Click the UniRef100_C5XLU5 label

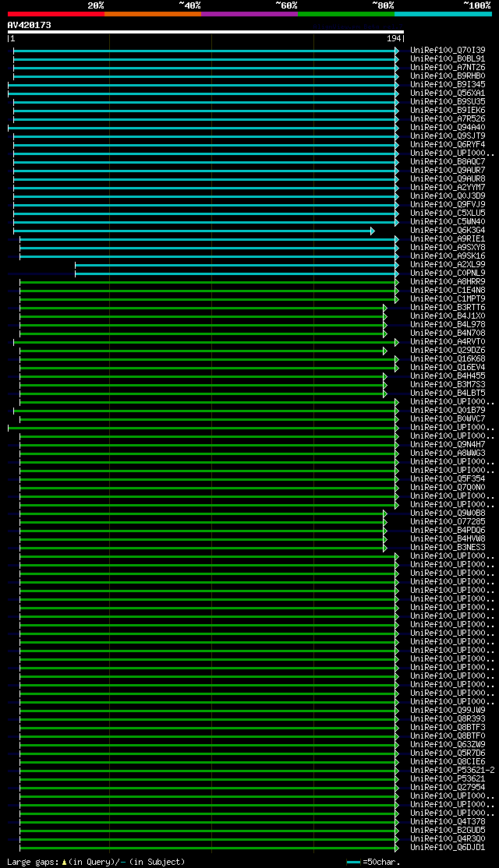(448, 213)
